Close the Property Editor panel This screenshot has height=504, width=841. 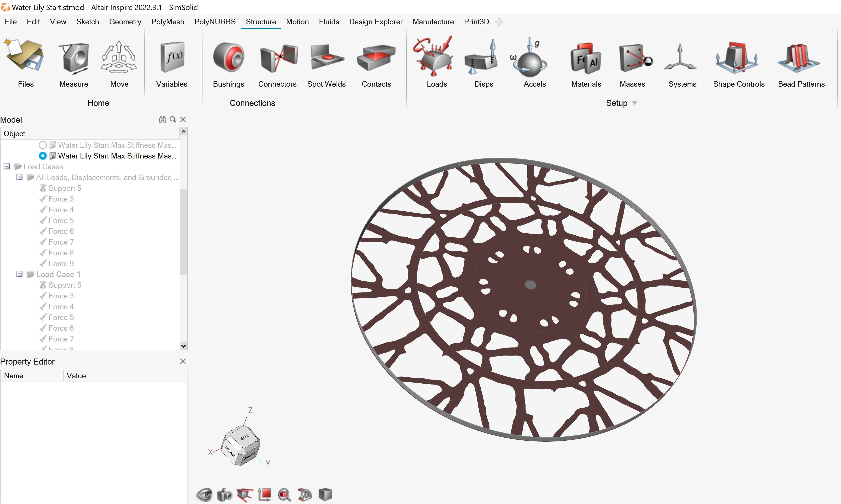pyautogui.click(x=183, y=361)
